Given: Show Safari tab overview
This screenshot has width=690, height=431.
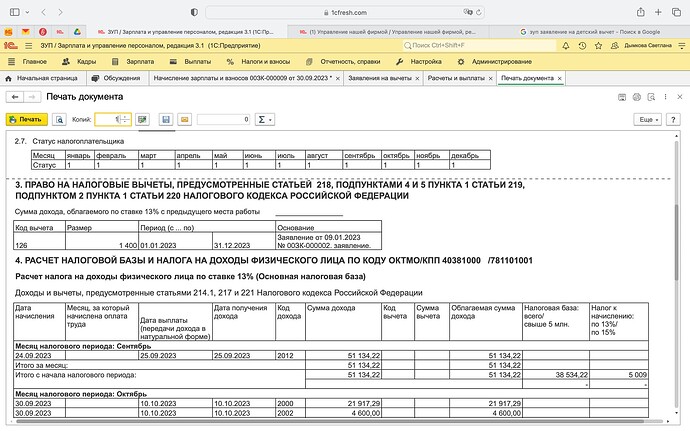Looking at the screenshot, I should click(676, 12).
